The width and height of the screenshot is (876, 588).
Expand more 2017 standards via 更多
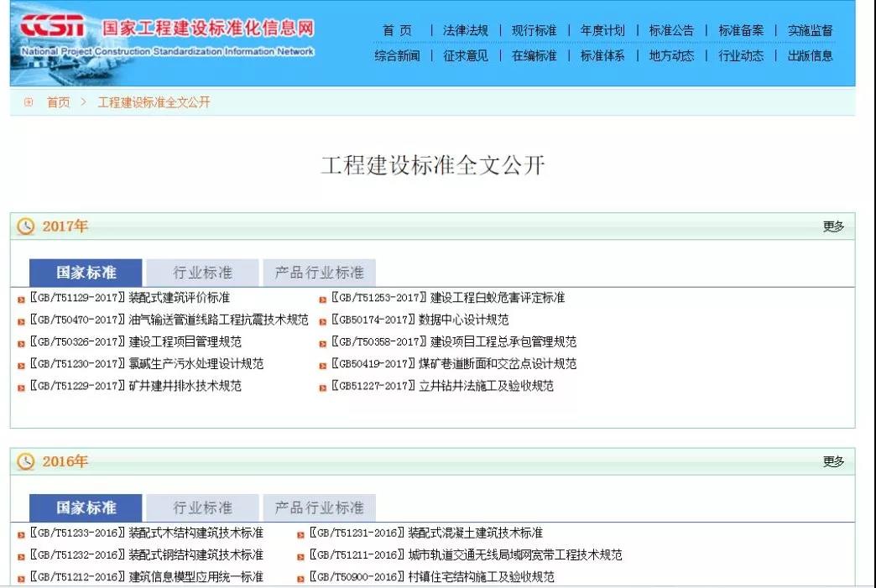tap(832, 226)
